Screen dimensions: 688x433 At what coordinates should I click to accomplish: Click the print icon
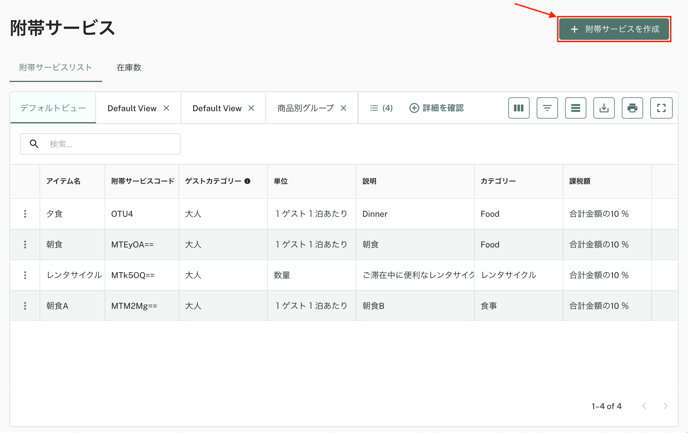632,108
